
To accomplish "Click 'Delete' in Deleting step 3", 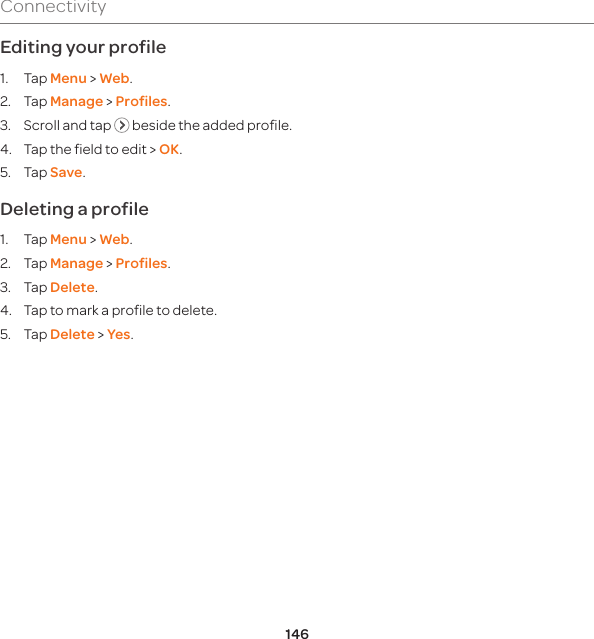I will point(73,288).
